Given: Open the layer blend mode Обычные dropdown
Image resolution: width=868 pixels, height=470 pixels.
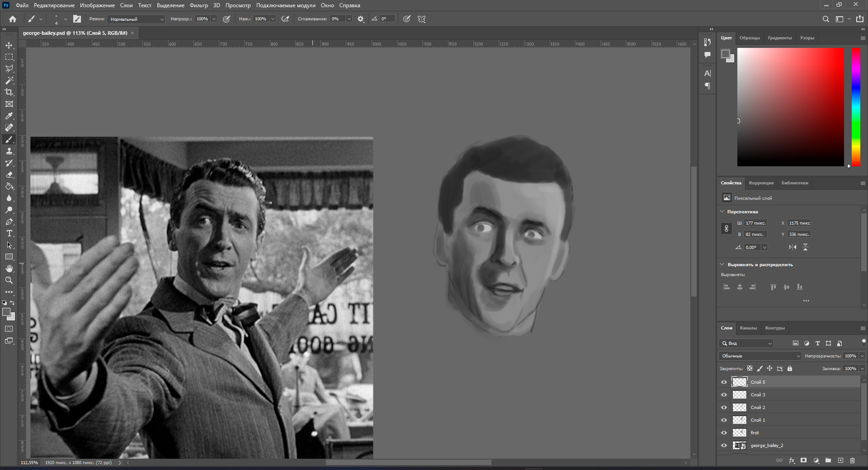Looking at the screenshot, I should [759, 356].
